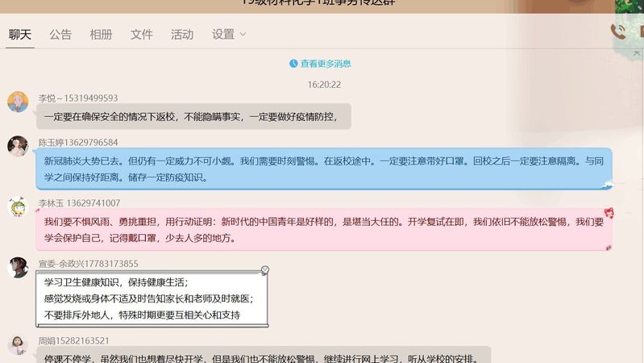Viewport: 644px width, 363px height.
Task: Click the pink message bubble from 李林玉
Action: click(x=322, y=229)
